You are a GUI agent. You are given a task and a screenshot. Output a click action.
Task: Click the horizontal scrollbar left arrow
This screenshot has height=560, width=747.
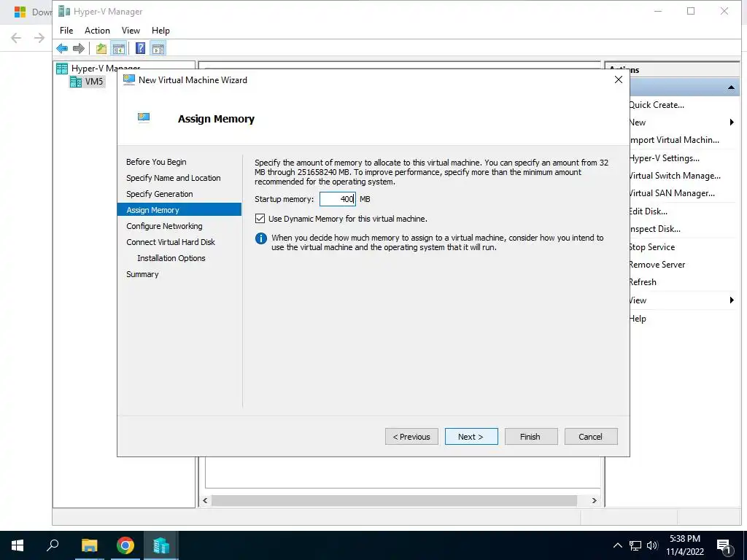(x=205, y=500)
